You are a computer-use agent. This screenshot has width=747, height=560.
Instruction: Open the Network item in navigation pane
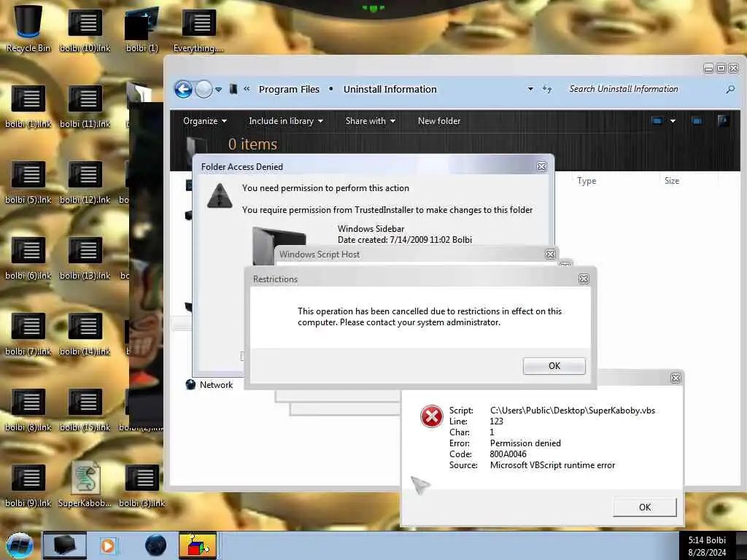point(209,385)
